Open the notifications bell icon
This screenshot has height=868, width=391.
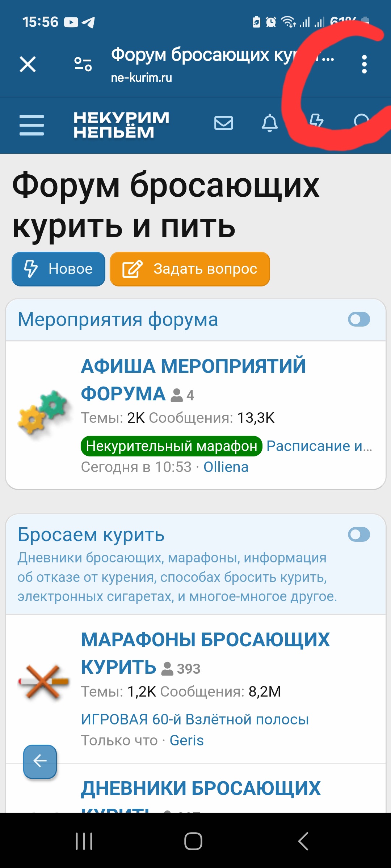click(x=270, y=123)
